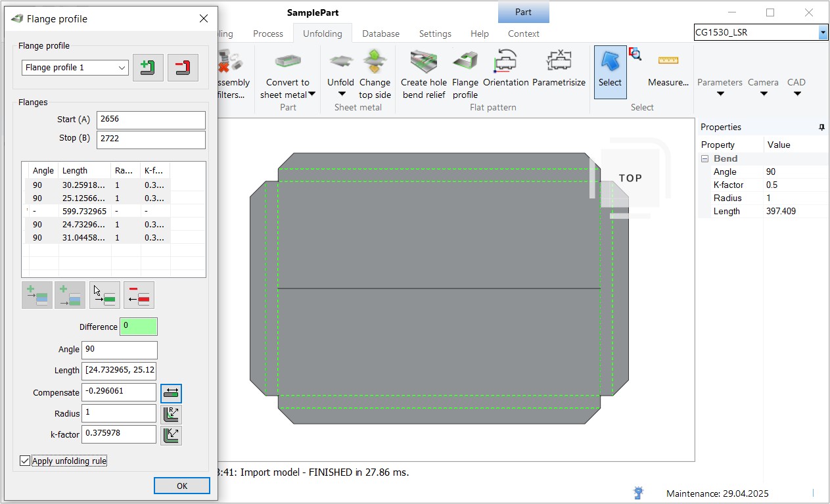Open the Flange profile 1 dropdown
Image resolution: width=830 pixels, height=504 pixels.
tap(122, 68)
